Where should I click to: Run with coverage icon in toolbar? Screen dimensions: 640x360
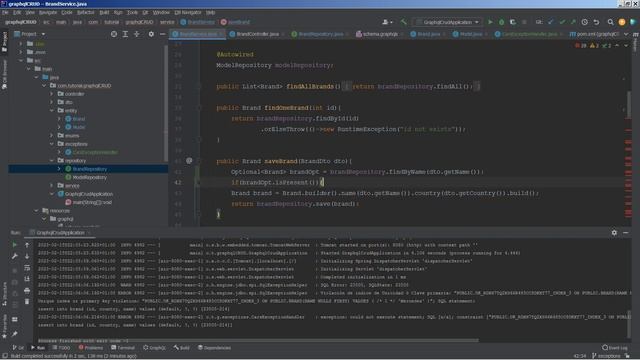[513, 22]
